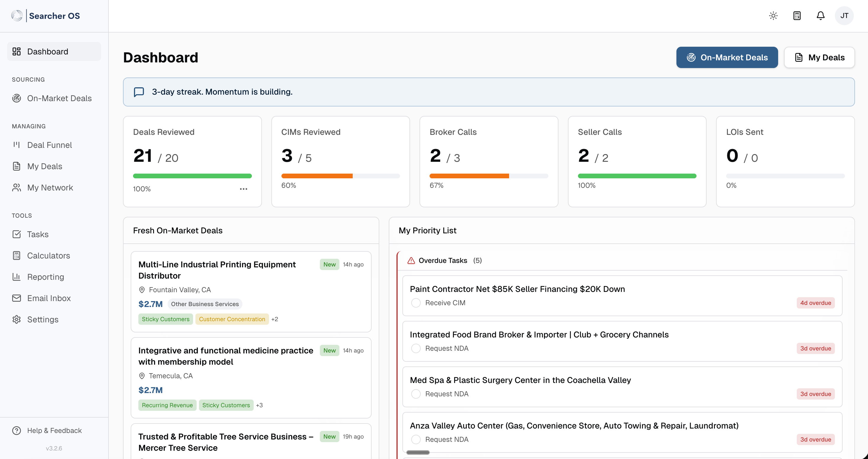Select Tasks in sidebar menu
The width and height of the screenshot is (868, 459).
point(38,234)
